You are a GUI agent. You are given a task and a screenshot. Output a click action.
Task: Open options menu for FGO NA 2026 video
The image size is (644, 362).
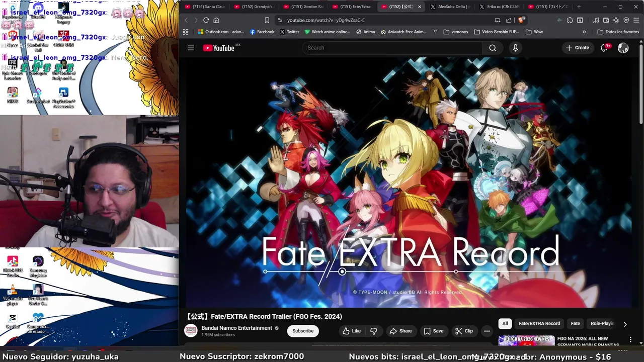click(630, 340)
